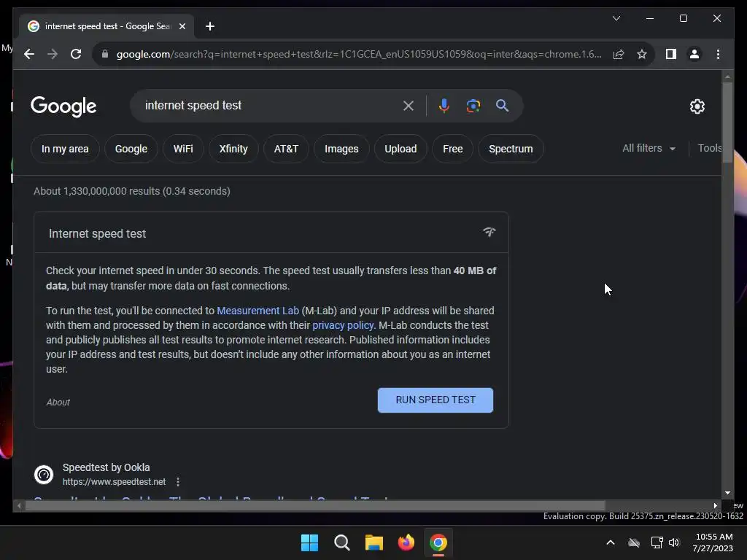This screenshot has height=560, width=747.
Task: Open the Chrome side panel
Action: (x=671, y=54)
